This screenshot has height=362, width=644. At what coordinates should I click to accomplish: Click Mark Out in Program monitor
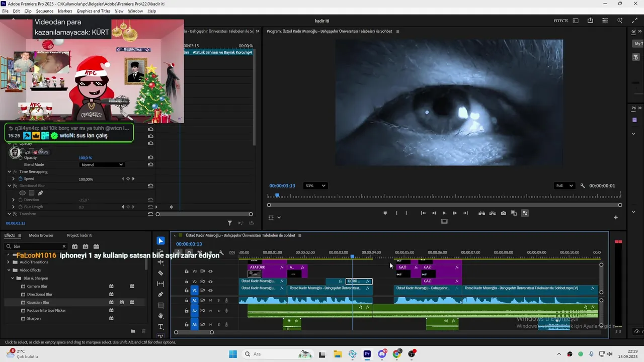[x=407, y=213]
